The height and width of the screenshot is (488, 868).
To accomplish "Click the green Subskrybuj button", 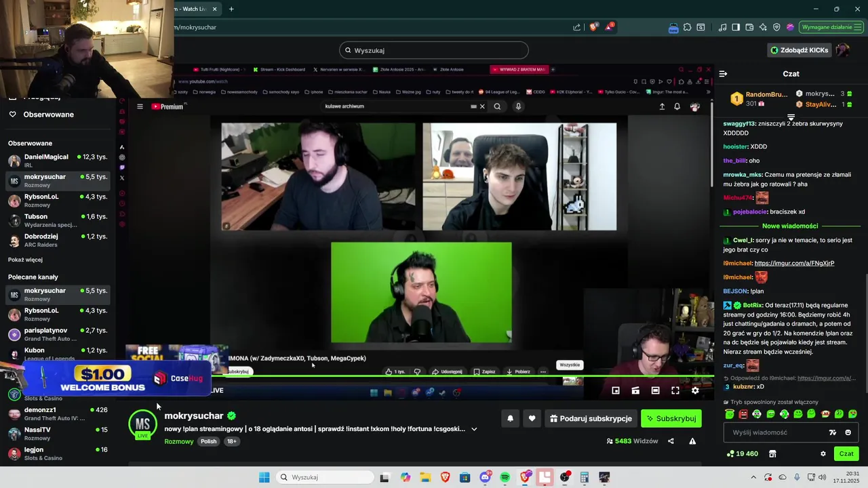I will 671,419.
